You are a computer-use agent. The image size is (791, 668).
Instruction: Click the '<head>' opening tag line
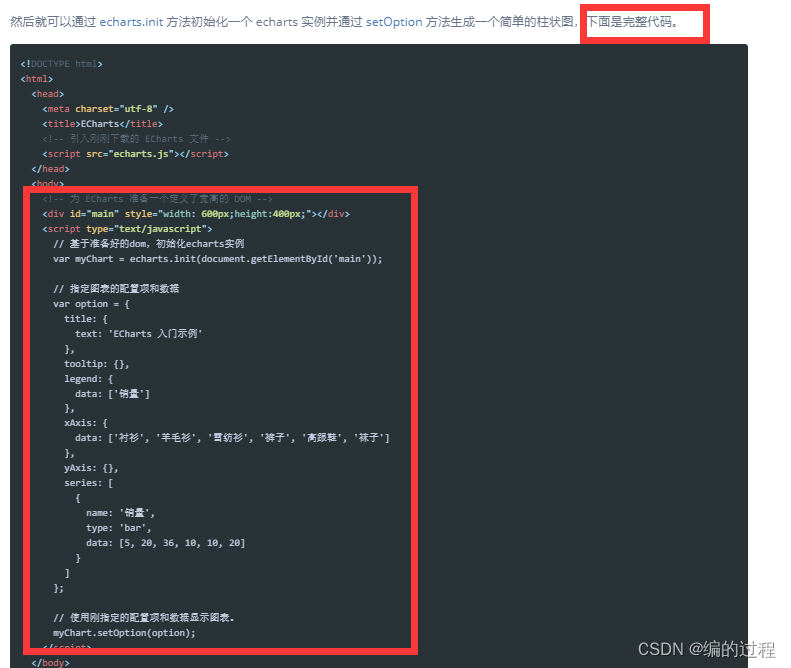47,94
